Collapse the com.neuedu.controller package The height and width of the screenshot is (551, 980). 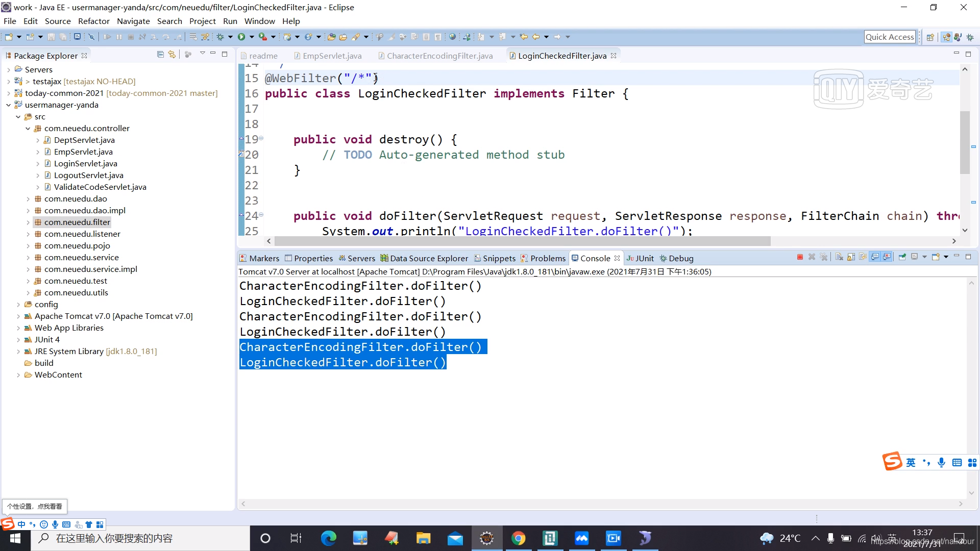point(28,128)
